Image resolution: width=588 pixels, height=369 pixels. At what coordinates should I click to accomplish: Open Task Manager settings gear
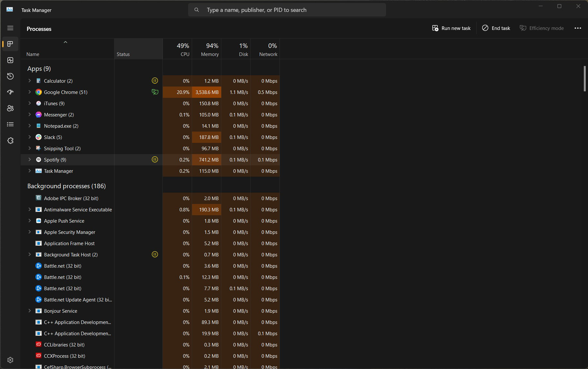click(x=10, y=360)
